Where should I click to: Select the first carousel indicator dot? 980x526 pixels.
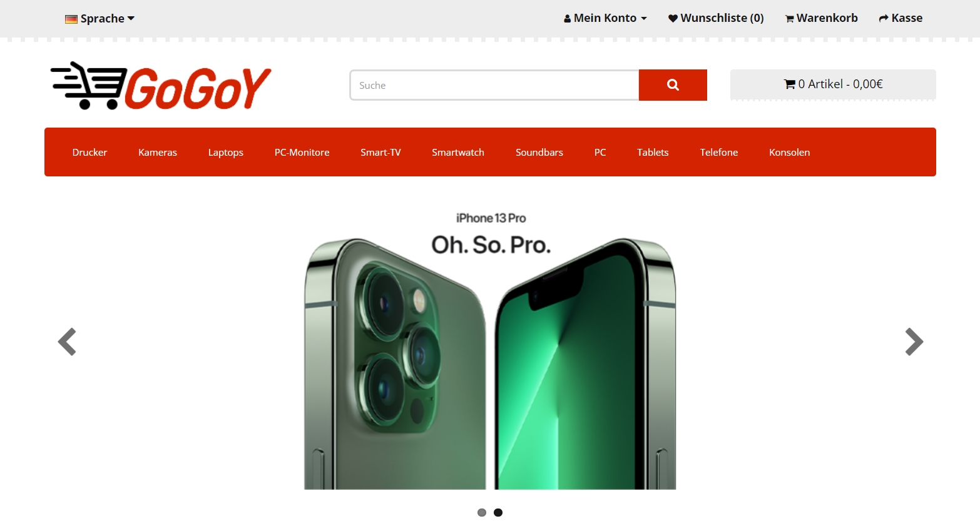tap(482, 512)
